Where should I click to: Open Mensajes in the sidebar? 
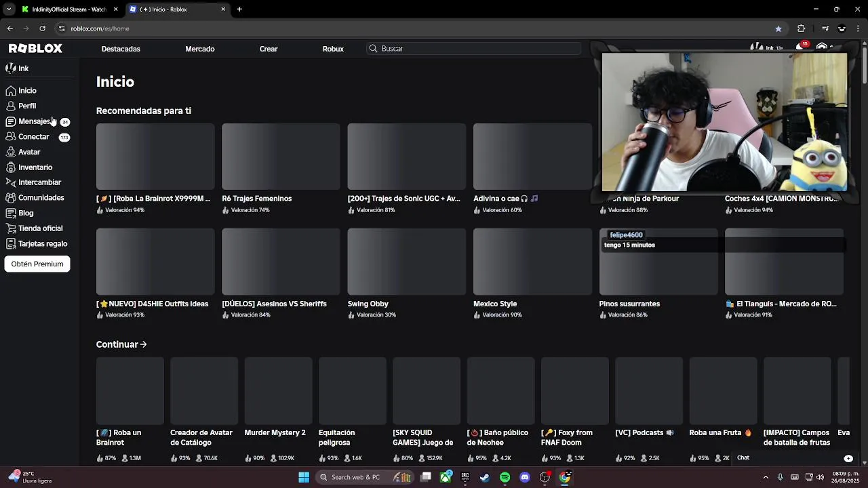coord(37,121)
